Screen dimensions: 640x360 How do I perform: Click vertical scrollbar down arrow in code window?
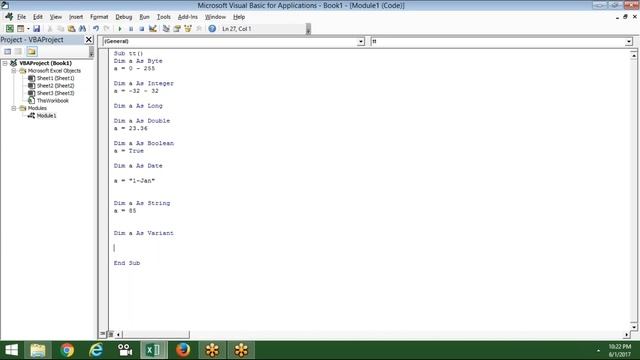633,327
